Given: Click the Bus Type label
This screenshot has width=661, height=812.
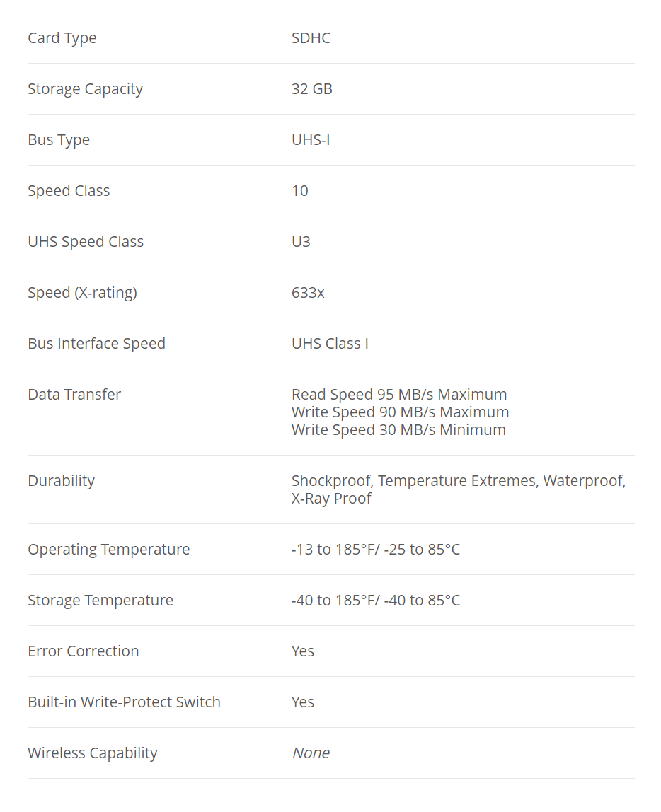Looking at the screenshot, I should (x=59, y=140).
